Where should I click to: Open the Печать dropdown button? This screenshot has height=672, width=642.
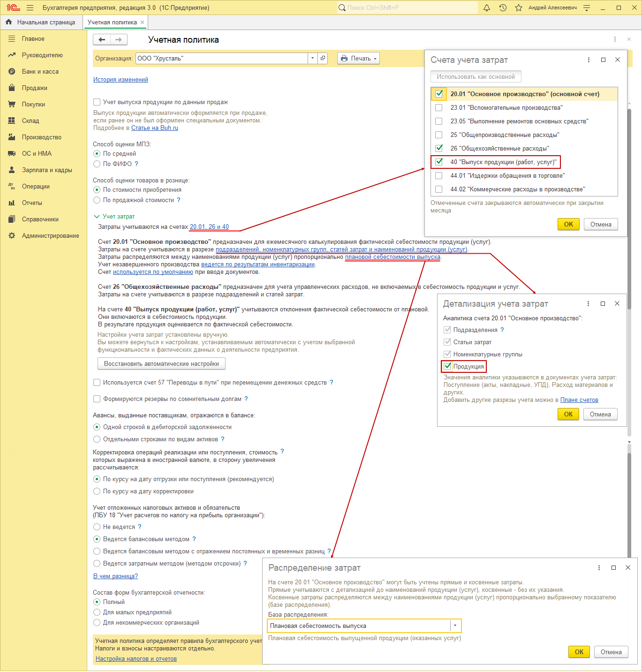pyautogui.click(x=358, y=58)
